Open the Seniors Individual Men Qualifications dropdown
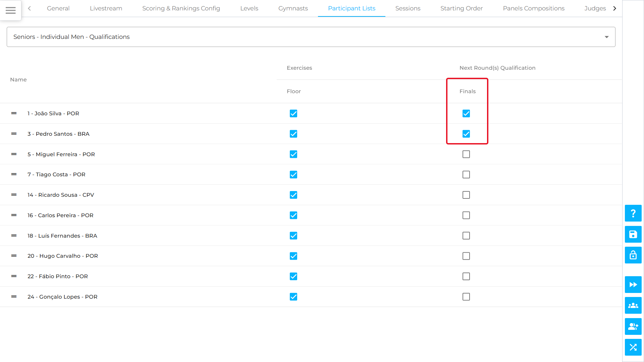644x362 pixels. 311,37
